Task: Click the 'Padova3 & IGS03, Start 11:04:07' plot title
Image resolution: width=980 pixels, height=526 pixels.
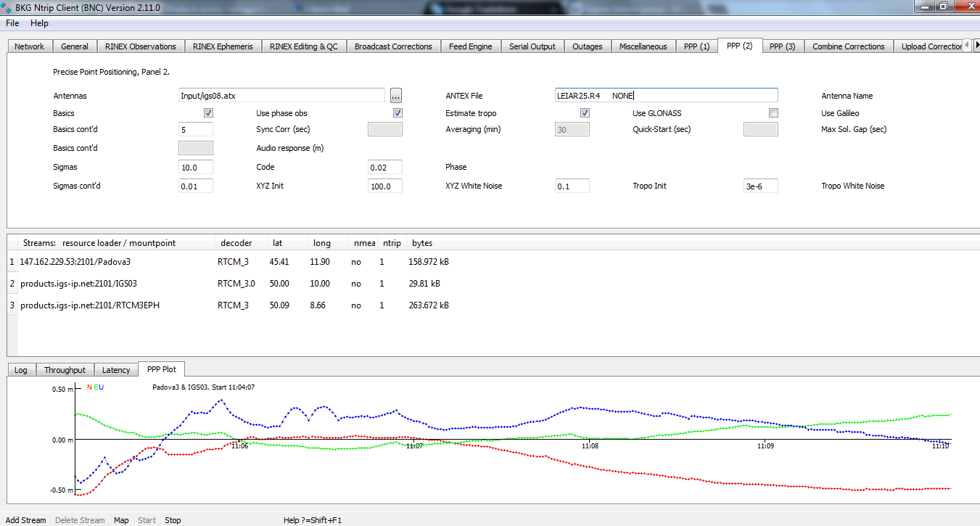Action: [204, 387]
